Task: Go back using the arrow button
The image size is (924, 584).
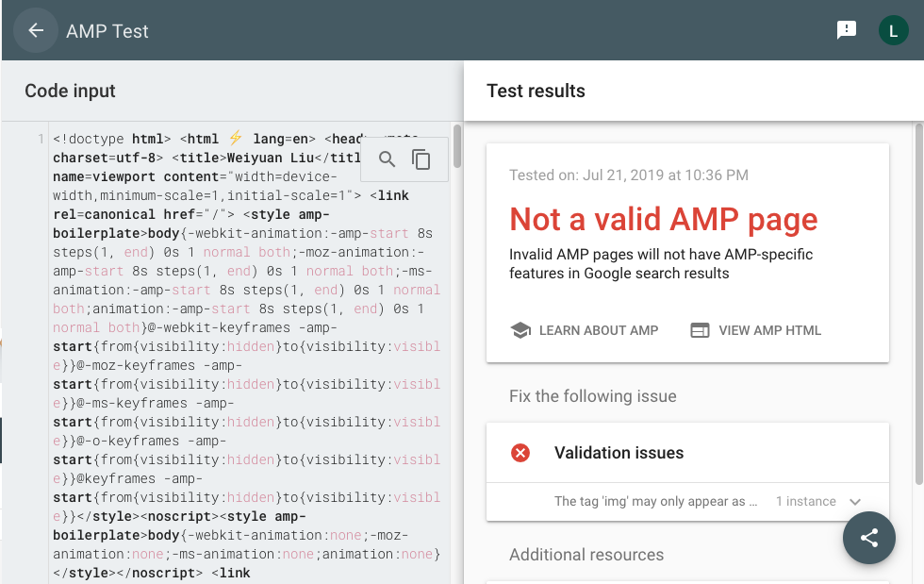Action: 36,30
